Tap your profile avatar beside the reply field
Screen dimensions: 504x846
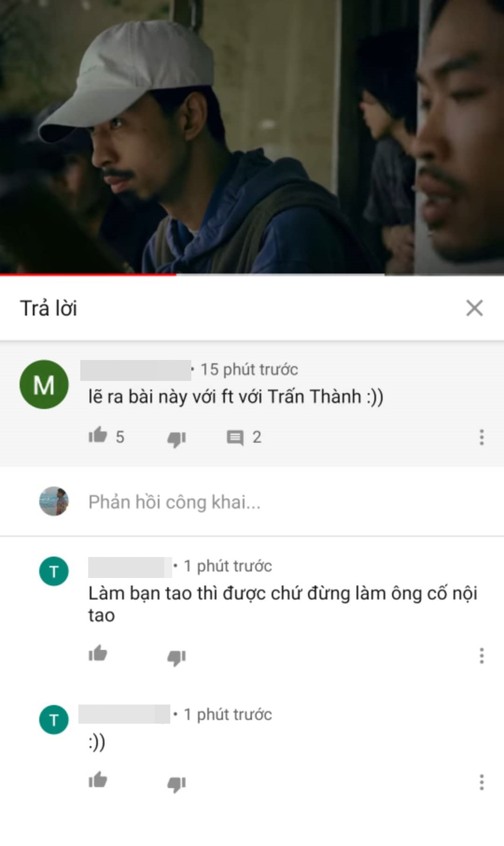pyautogui.click(x=54, y=501)
